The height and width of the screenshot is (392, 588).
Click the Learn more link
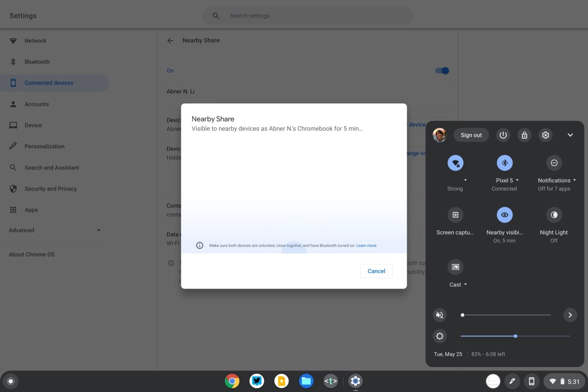pos(367,245)
